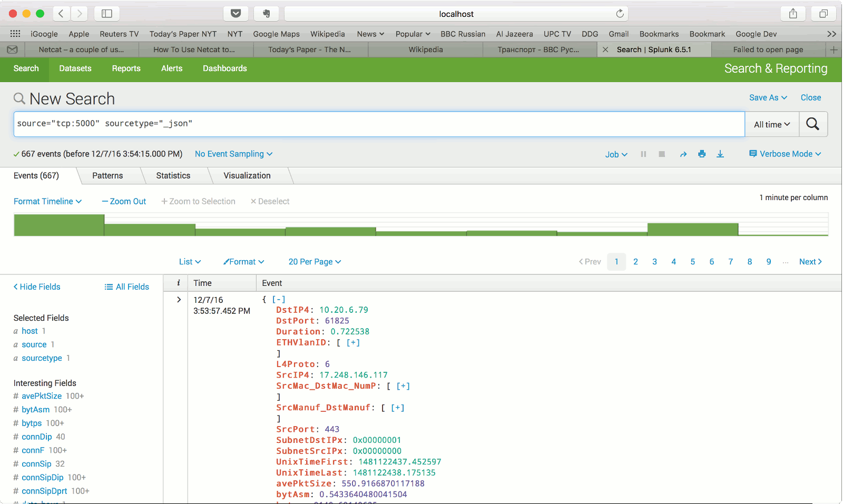
Task: Open No Event Sampling dropdown
Action: tap(233, 154)
